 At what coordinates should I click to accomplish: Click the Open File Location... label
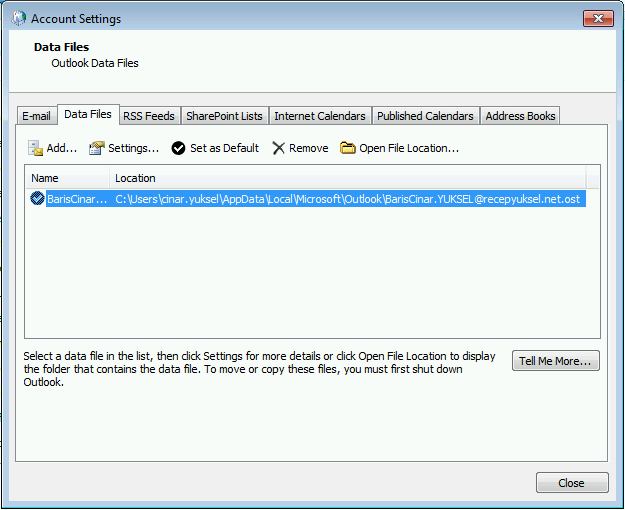(x=409, y=148)
